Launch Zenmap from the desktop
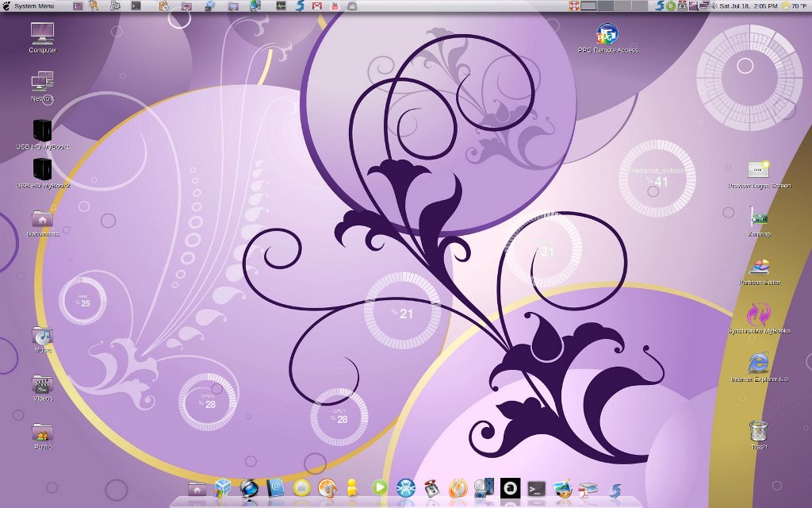 pos(759,222)
